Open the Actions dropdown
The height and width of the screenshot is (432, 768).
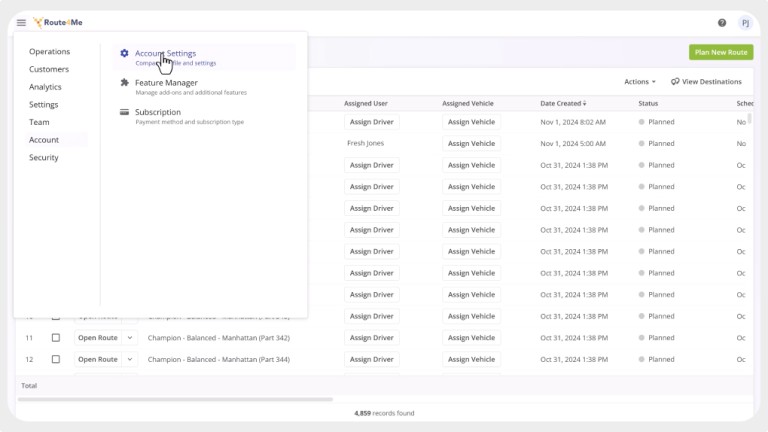pos(640,81)
